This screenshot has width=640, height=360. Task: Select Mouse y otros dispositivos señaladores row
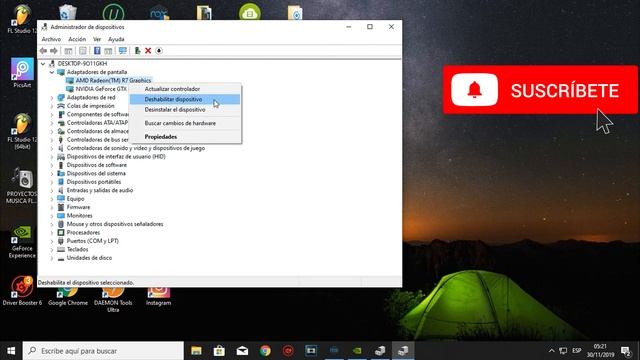(x=115, y=224)
